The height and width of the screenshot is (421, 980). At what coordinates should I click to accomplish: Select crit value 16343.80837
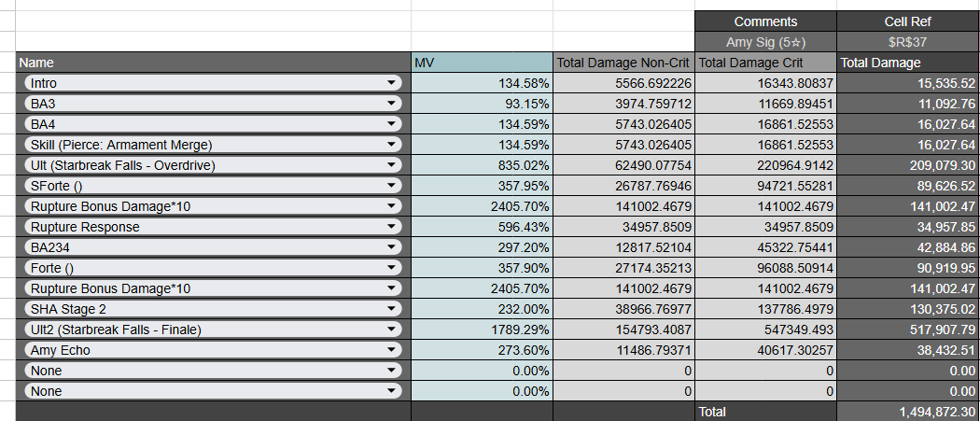[765, 82]
